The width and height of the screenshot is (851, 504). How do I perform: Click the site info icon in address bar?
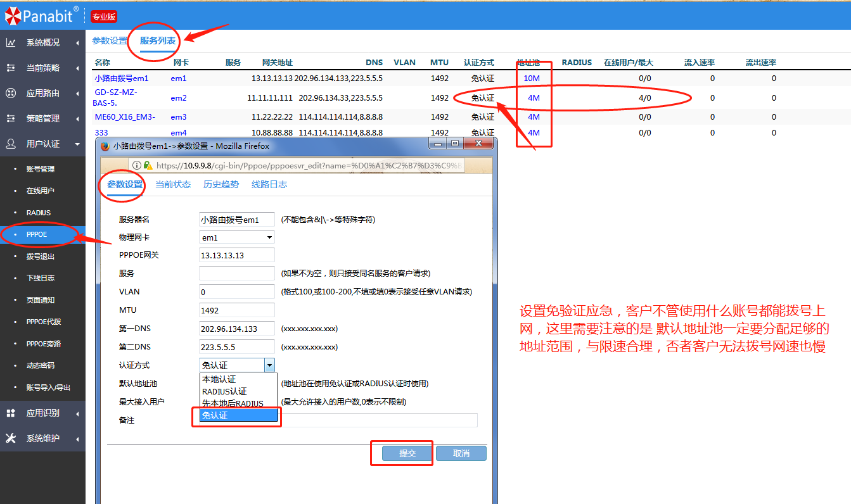coord(137,165)
